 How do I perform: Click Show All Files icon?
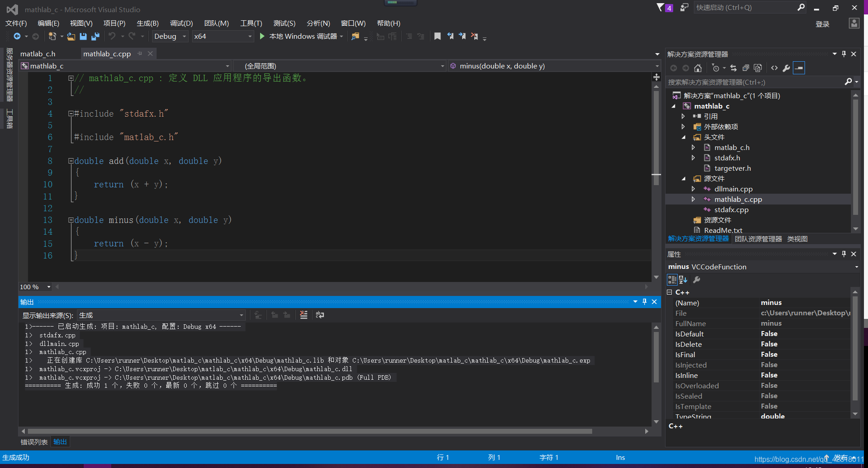[x=758, y=68]
